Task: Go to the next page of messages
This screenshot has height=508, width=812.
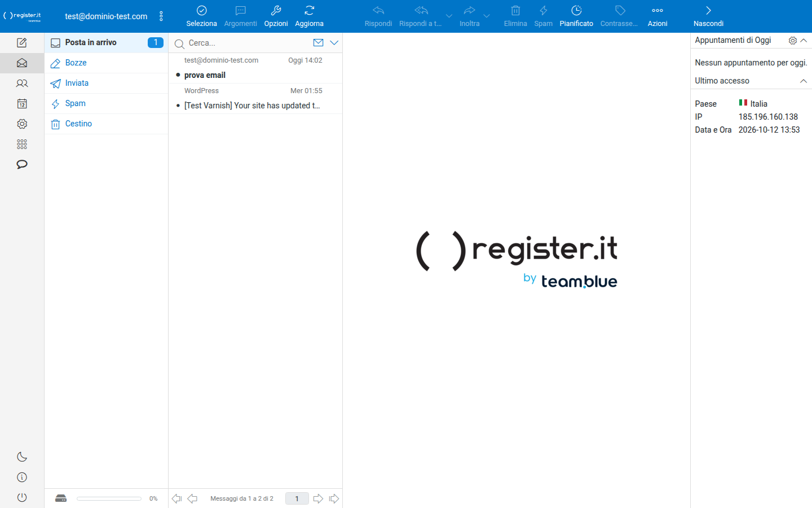Action: (318, 498)
